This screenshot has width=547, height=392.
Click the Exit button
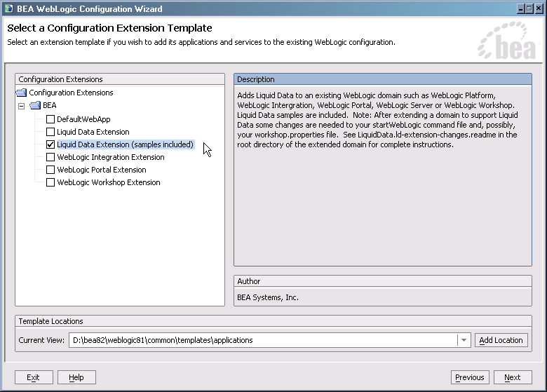(34, 377)
